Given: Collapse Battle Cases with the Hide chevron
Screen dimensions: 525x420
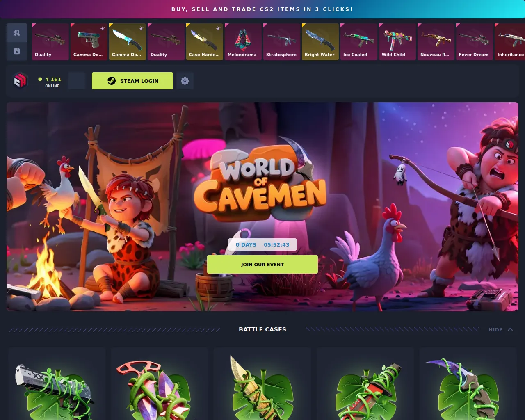Looking at the screenshot, I should tap(501, 329).
